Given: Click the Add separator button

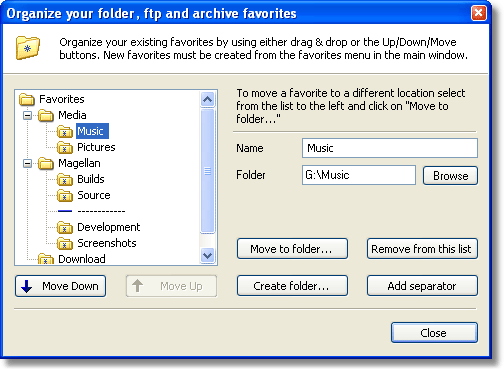Looking at the screenshot, I should coord(422,286).
